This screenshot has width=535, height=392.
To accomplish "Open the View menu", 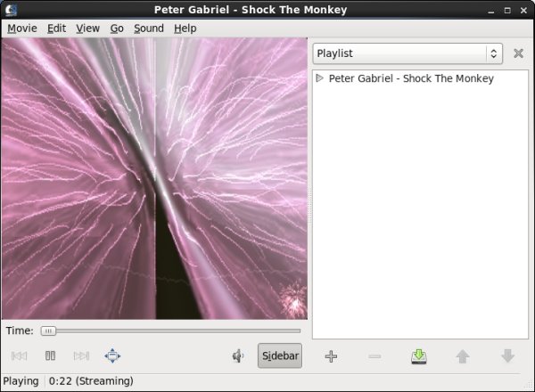I will [87, 28].
